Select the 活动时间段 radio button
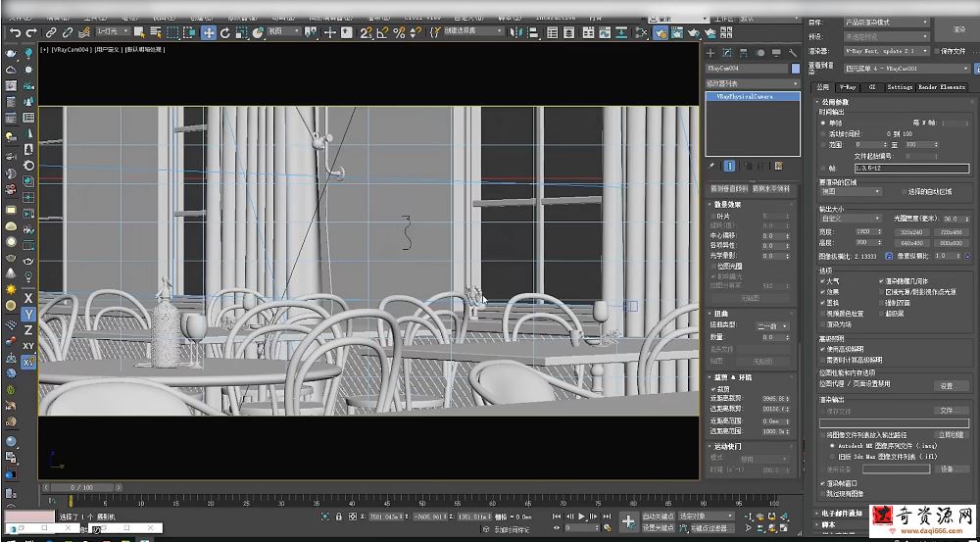 tap(822, 133)
